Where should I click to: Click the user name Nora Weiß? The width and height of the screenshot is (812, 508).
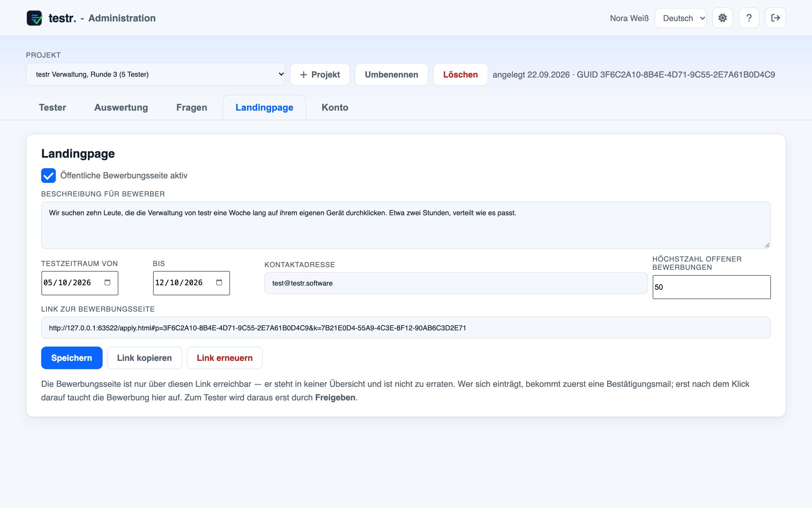629,18
